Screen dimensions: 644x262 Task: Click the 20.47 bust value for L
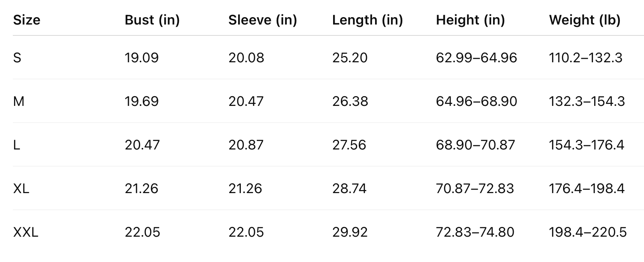pyautogui.click(x=142, y=145)
